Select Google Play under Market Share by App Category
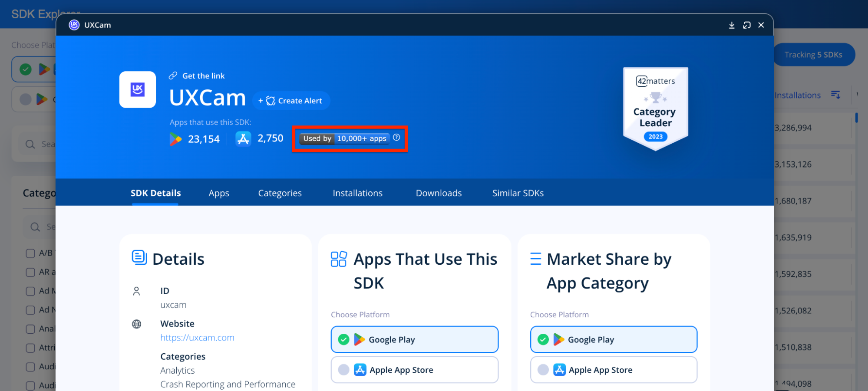The width and height of the screenshot is (868, 391). coord(614,339)
